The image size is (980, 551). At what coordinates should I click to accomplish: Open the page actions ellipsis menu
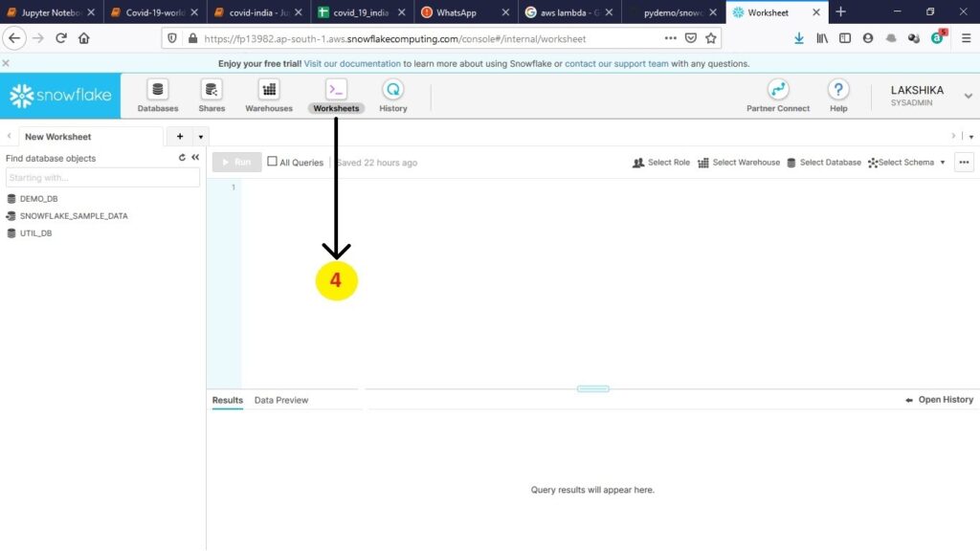coord(671,38)
